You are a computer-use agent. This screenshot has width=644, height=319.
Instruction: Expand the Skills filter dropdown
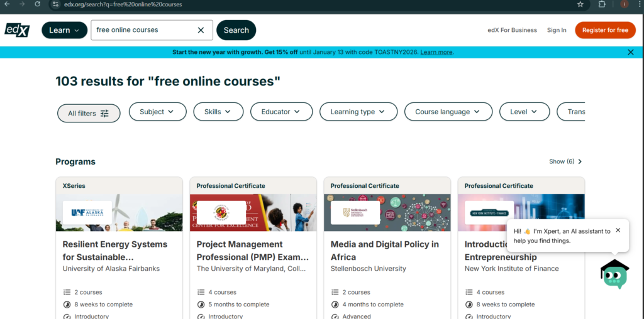(218, 112)
